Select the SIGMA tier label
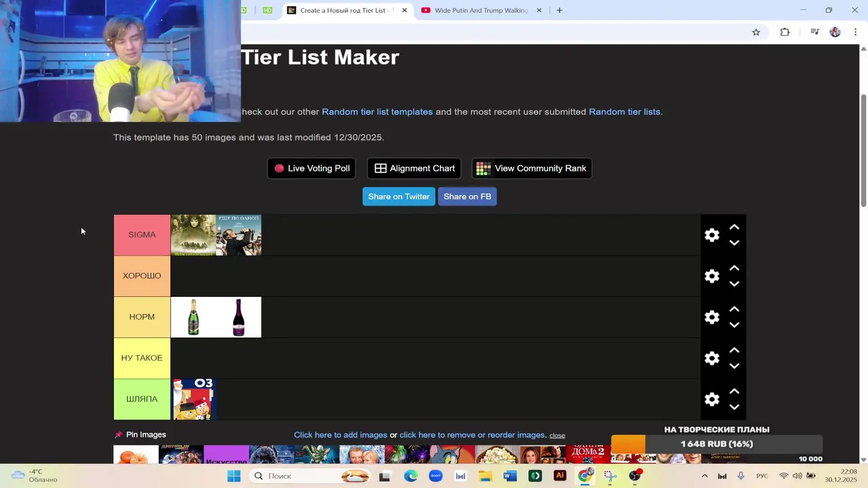Viewport: 868px width, 488px height. tap(142, 235)
